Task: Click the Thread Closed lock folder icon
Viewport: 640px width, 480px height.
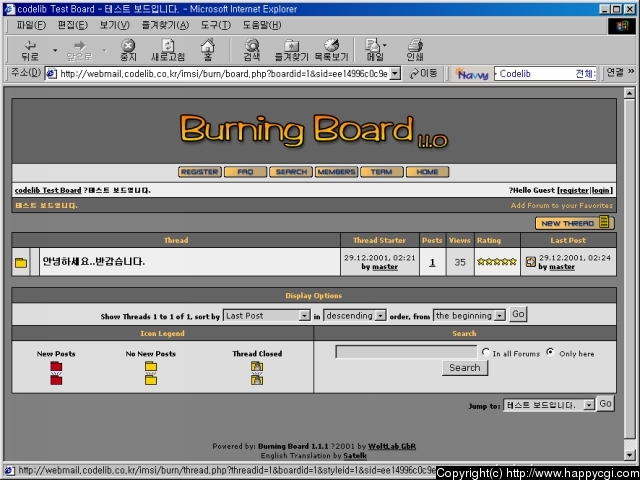Action: tap(257, 373)
